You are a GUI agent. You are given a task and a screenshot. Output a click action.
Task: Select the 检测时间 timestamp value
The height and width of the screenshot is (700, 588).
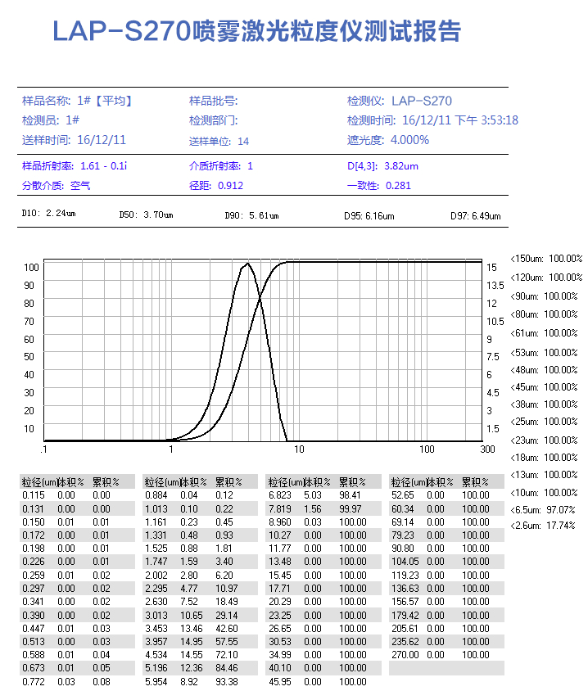[x=460, y=120]
